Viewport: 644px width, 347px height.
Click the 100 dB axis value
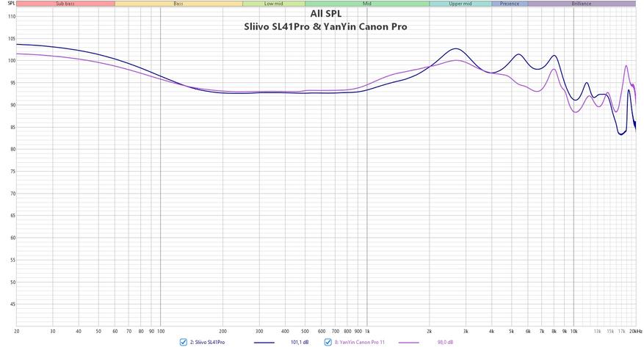pos(12,61)
